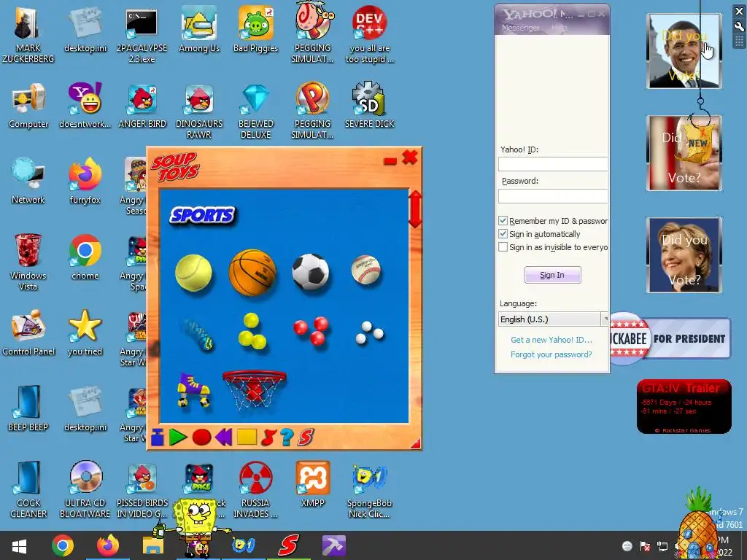Select the SpongeBob Nick Clicker icon
The width and height of the screenshot is (747, 560).
coord(370,490)
